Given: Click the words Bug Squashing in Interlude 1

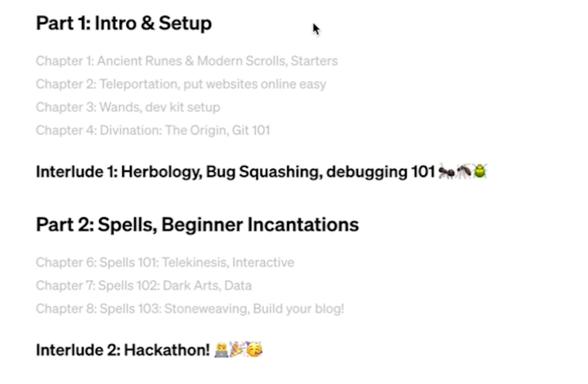Looking at the screenshot, I should 264,171.
